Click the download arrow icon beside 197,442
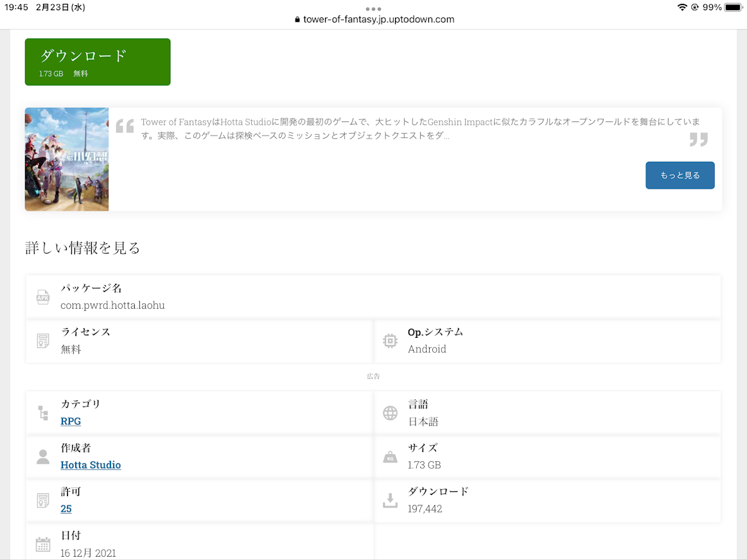This screenshot has height=560, width=747. coord(390,500)
